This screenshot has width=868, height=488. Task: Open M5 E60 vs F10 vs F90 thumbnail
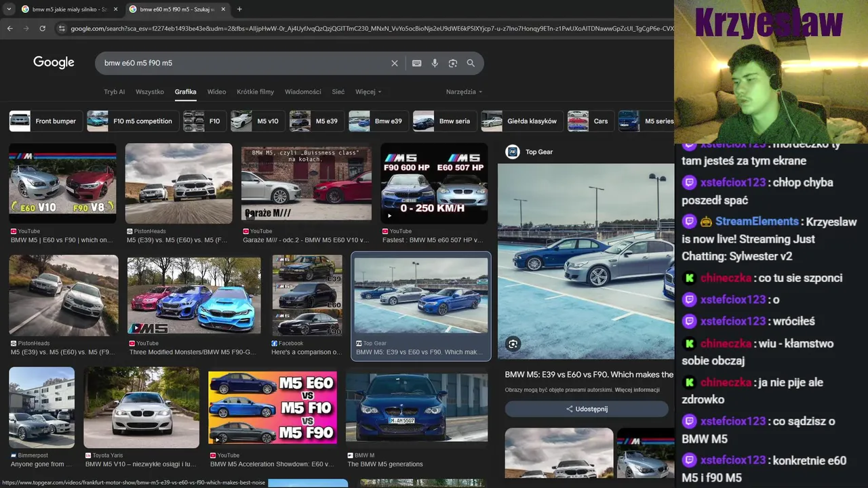tap(273, 407)
